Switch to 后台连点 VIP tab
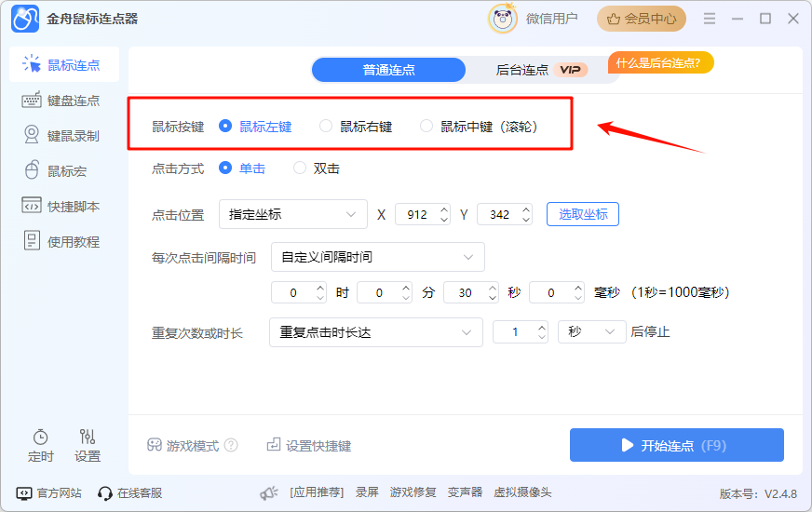 coord(541,70)
